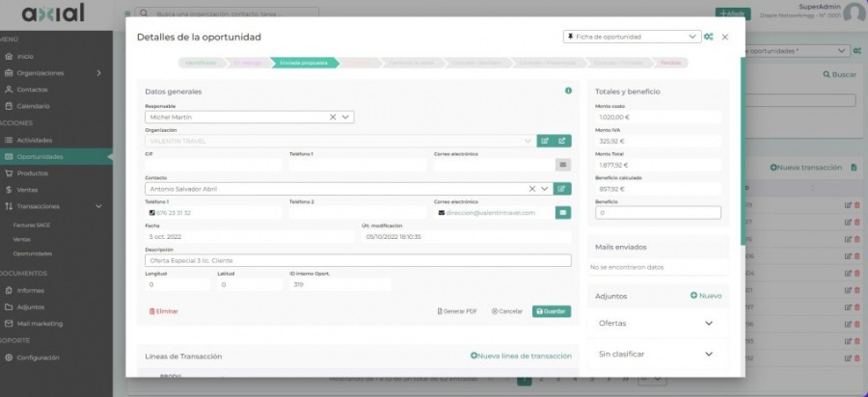Click the phone link 676 23 31 32
Viewport: 868px width, 397px height.
click(x=174, y=213)
